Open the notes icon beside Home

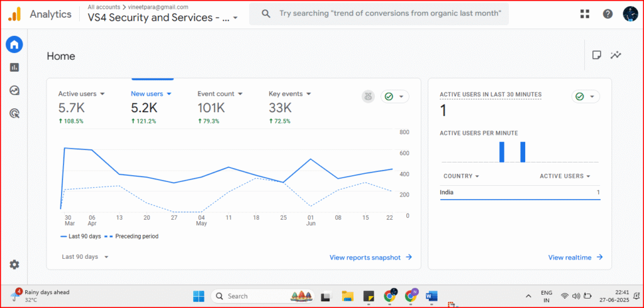click(x=597, y=55)
